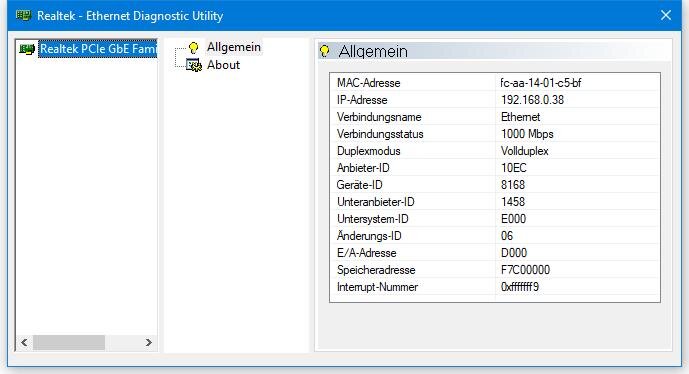689x374 pixels.
Task: Select the E000 subsystem value
Action: click(513, 219)
